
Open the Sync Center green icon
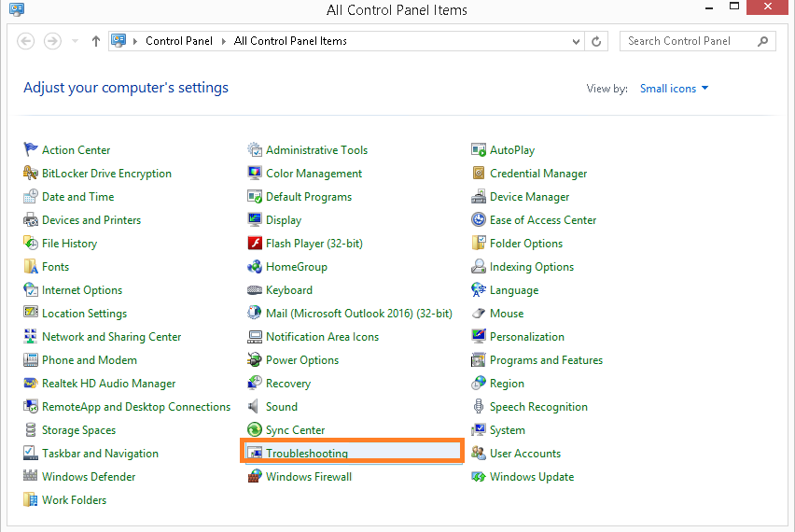point(255,429)
